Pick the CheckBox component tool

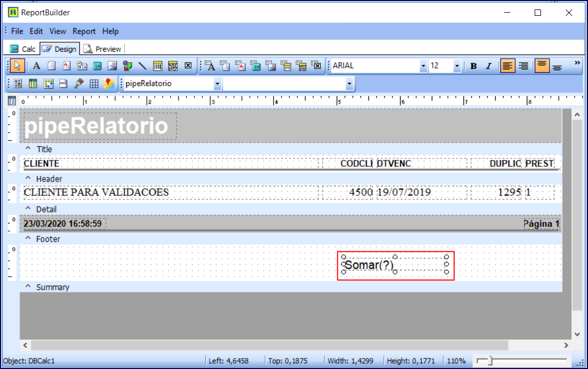(188, 66)
